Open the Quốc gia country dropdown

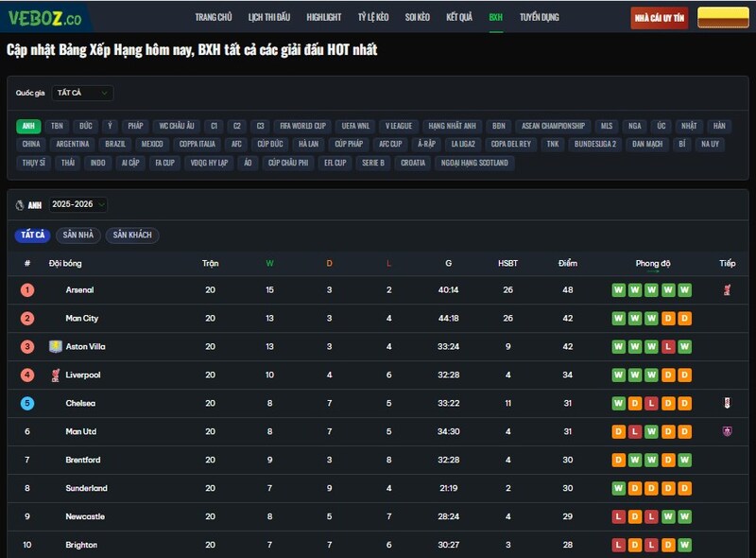[82, 93]
